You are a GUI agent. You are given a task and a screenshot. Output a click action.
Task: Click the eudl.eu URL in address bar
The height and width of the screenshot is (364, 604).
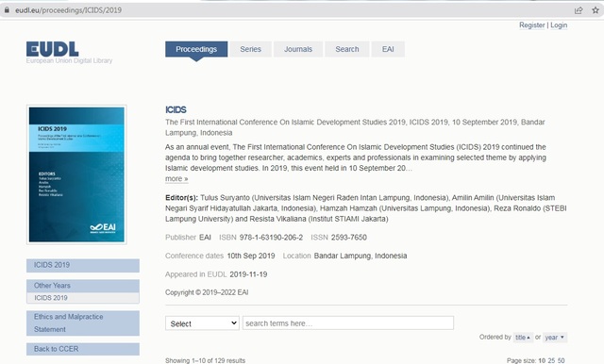tap(68, 10)
